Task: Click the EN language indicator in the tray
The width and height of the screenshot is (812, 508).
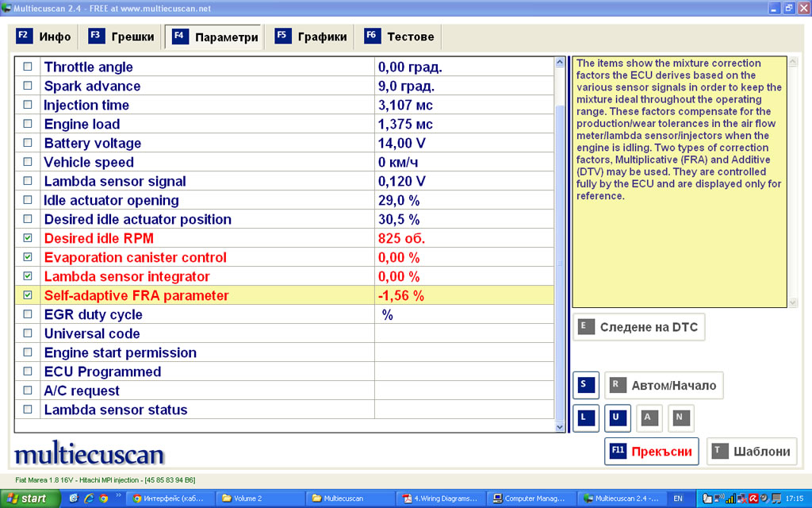Action: (x=678, y=498)
